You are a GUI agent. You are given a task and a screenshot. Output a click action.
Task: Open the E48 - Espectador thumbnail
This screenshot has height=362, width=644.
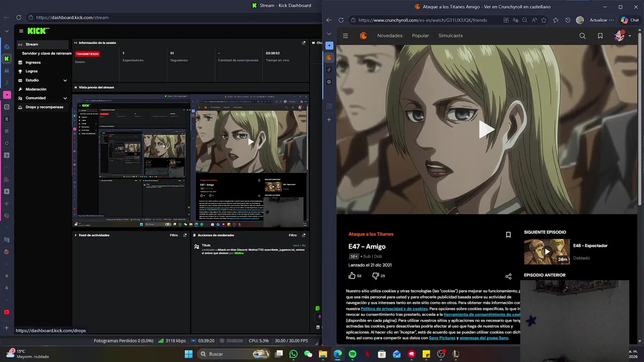[x=547, y=251]
